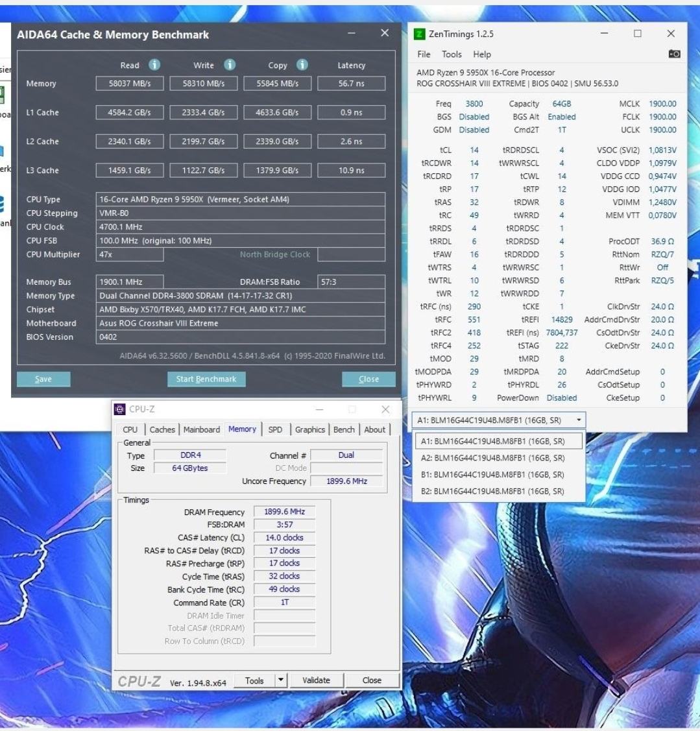Click the Read info icon in AIDA64
This screenshot has width=700, height=731.
[154, 65]
